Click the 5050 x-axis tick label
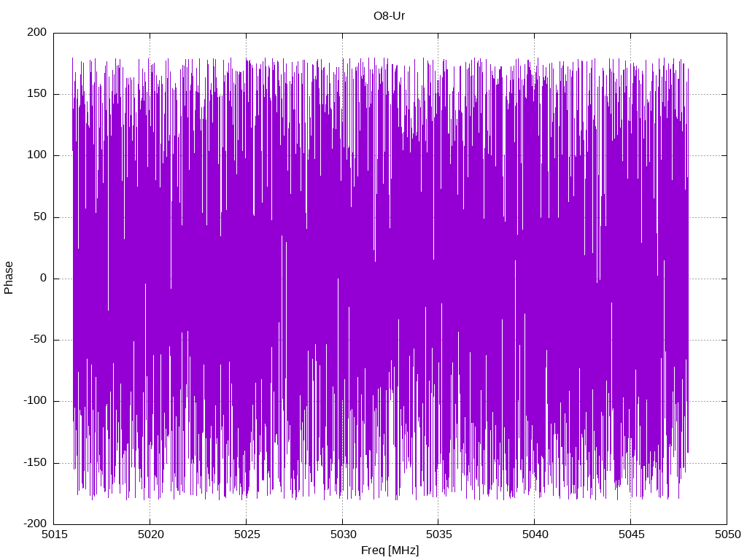The image size is (747, 560). coord(727,534)
